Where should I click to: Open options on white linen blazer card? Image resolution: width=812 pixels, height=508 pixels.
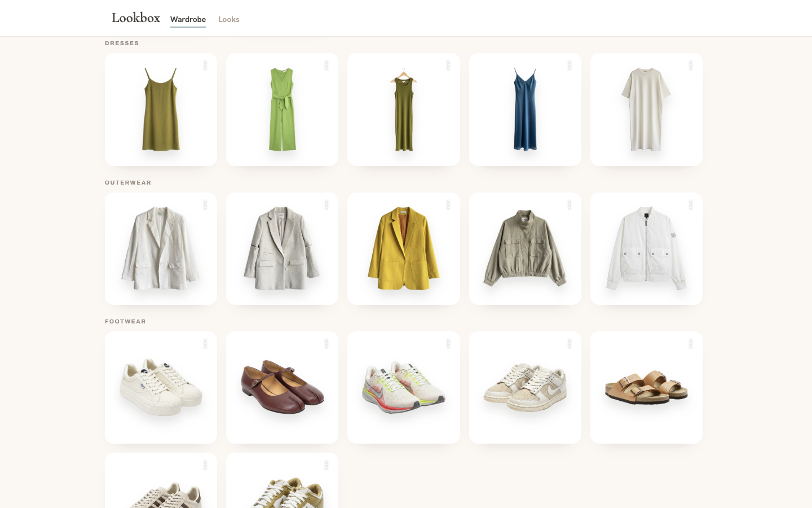click(205, 204)
